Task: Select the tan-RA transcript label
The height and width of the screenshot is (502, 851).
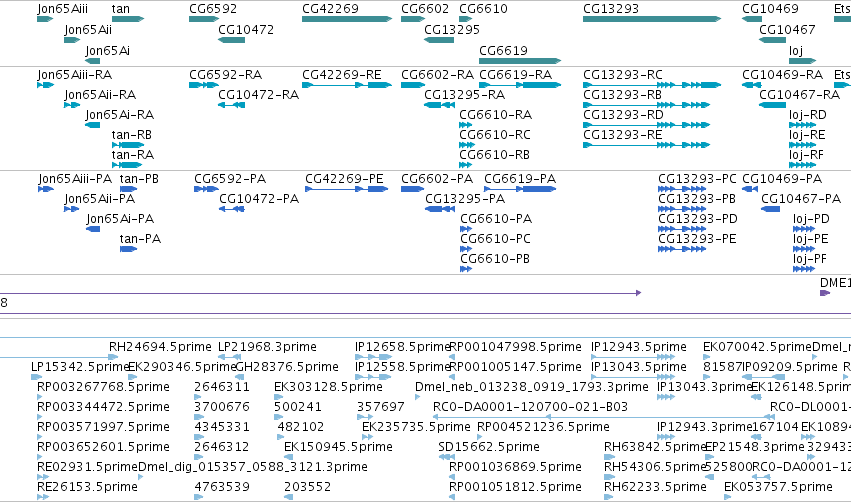Action: 132,155
